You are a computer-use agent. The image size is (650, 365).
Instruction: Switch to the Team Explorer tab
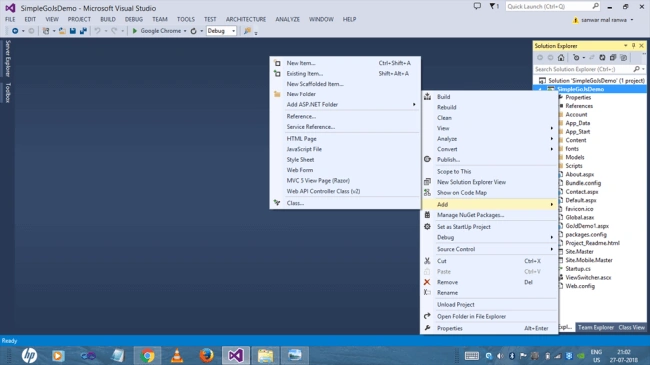click(596, 327)
